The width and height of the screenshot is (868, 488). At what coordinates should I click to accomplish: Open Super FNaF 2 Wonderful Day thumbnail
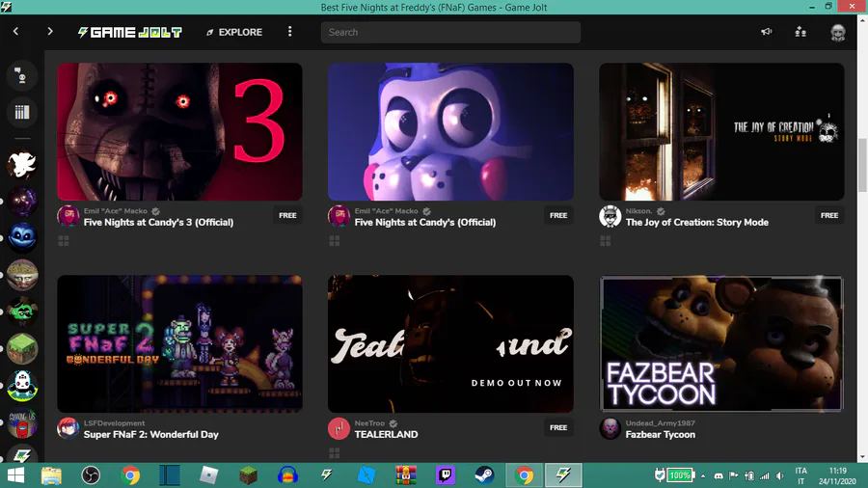click(180, 343)
